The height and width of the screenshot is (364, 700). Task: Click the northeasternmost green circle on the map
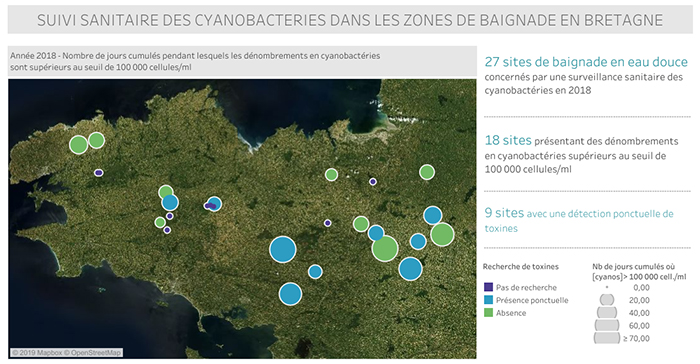coord(427,172)
